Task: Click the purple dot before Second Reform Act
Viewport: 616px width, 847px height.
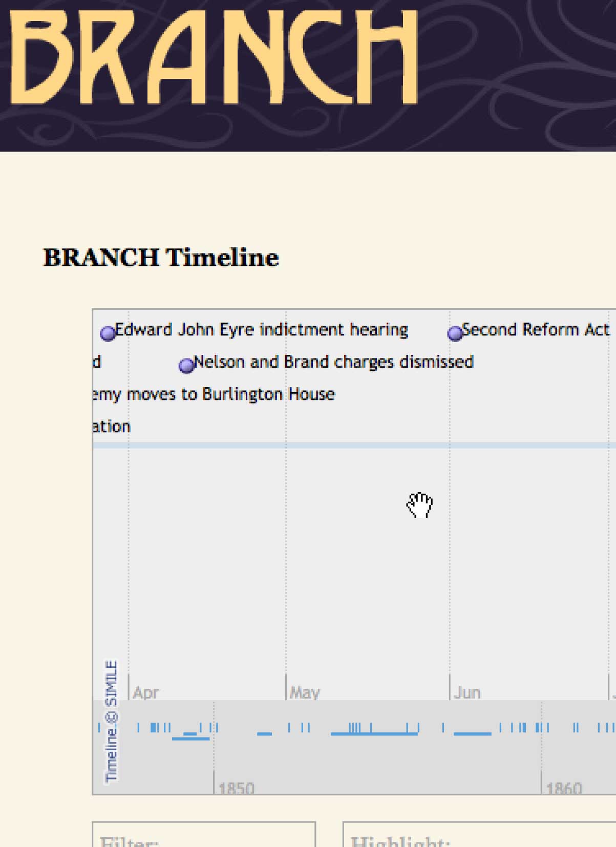Action: tap(455, 333)
